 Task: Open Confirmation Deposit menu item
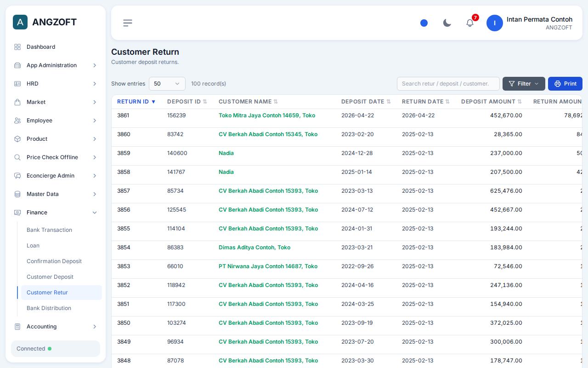coord(62,261)
